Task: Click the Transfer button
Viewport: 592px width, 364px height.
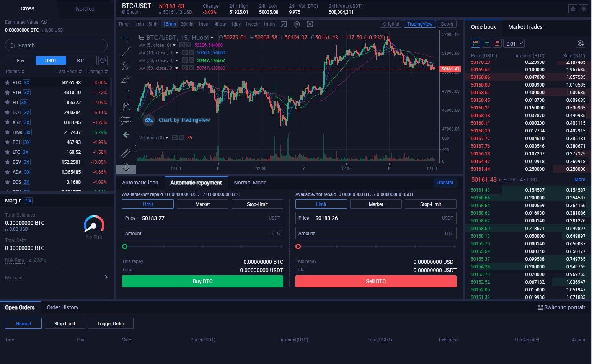Action: (x=445, y=183)
